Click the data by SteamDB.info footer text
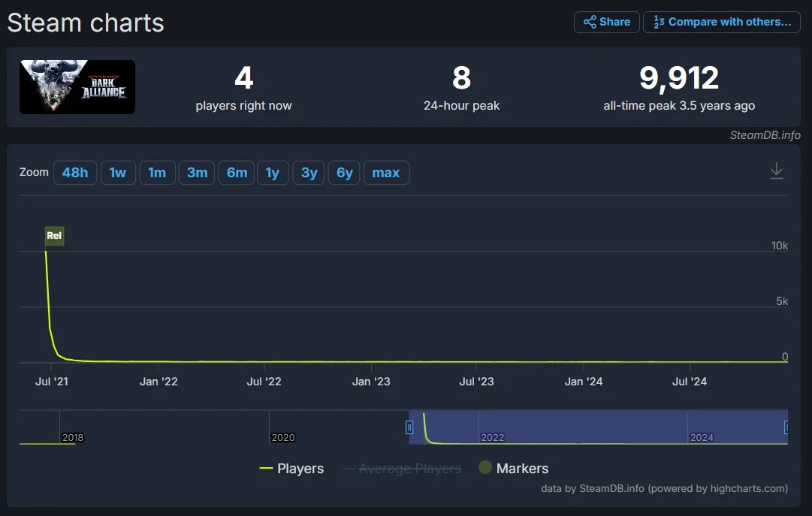Screen dimensions: 812x516 [665, 488]
